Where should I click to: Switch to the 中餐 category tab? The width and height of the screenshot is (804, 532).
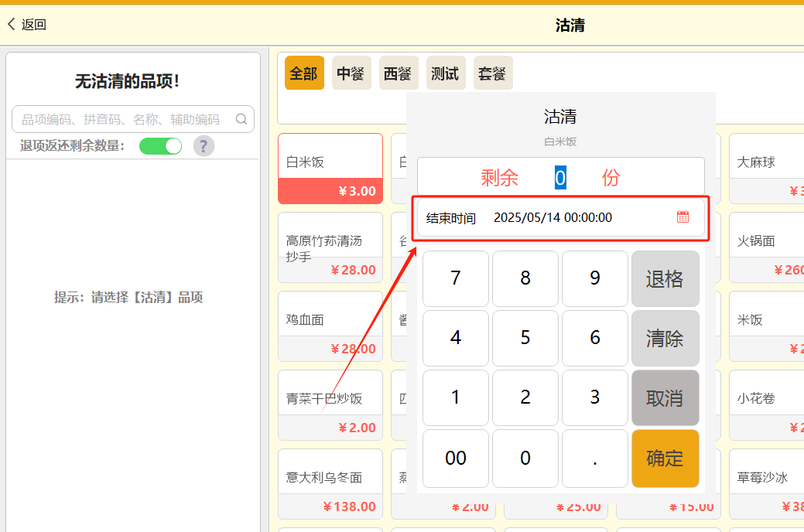(x=351, y=73)
